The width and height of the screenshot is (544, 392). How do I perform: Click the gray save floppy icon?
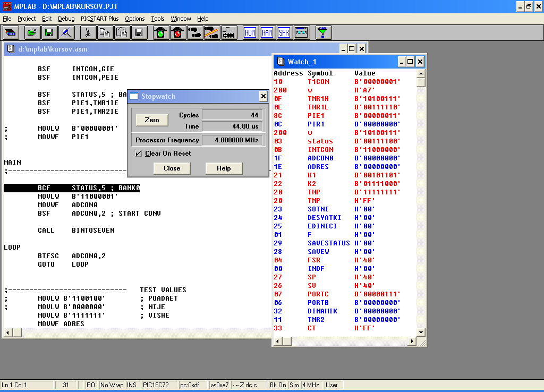click(139, 33)
